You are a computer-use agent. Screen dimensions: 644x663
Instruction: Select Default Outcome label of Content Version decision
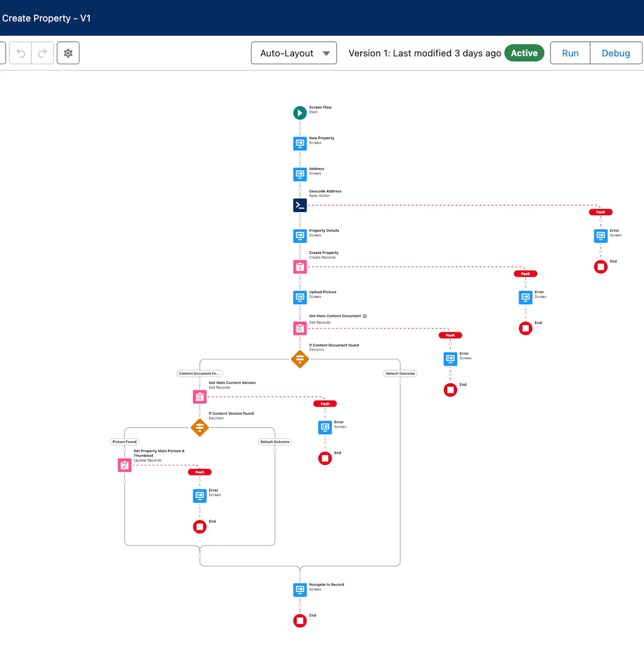pos(275,442)
